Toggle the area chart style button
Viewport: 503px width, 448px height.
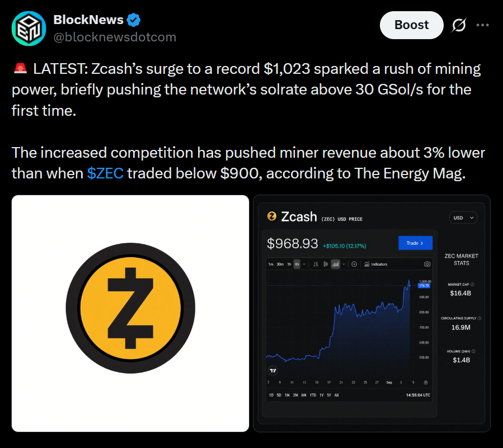coord(335,264)
